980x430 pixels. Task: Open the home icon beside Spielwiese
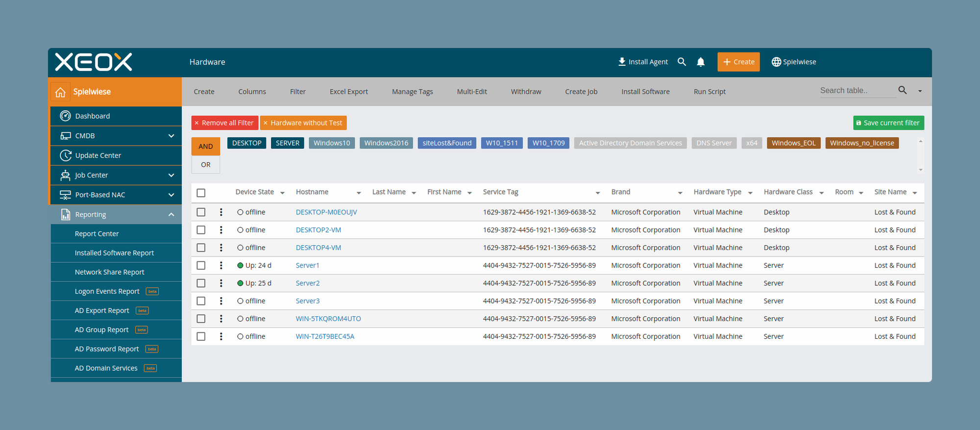pyautogui.click(x=60, y=92)
